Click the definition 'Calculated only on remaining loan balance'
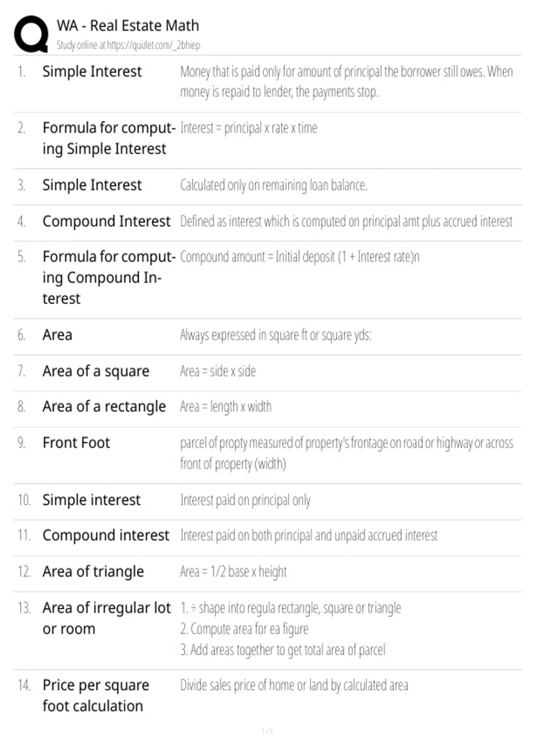This screenshot has height=756, width=534. tap(274, 185)
